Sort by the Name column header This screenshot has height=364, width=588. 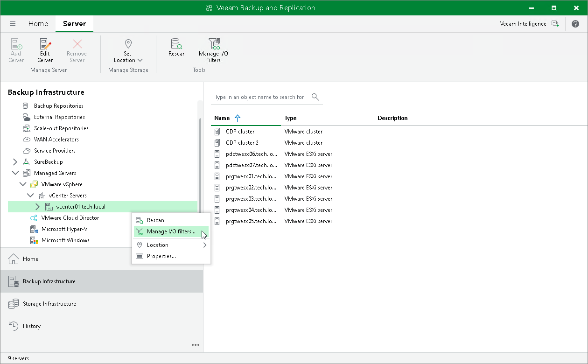pos(246,118)
